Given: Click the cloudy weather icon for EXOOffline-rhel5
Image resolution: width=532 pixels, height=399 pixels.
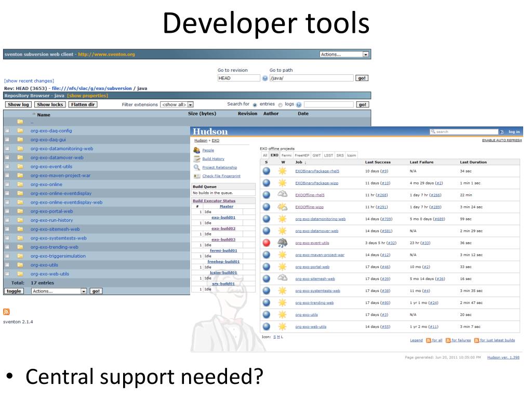Looking at the screenshot, I should pos(282,194).
